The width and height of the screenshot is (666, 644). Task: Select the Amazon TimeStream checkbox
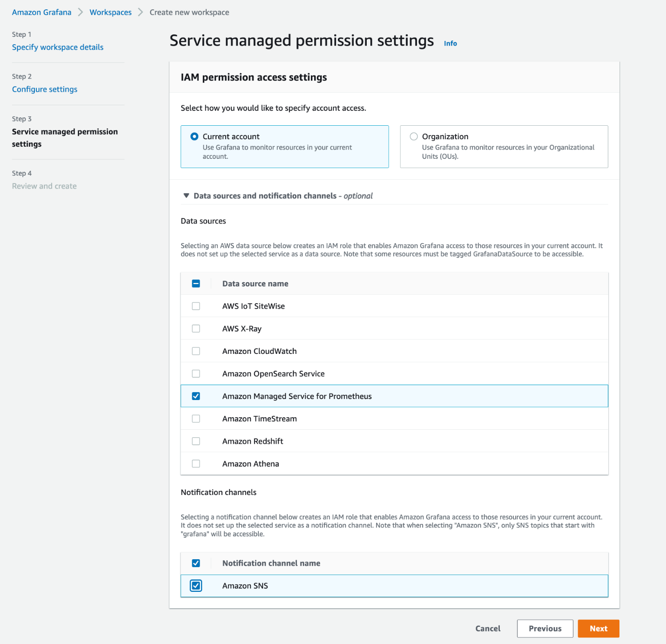click(x=196, y=419)
